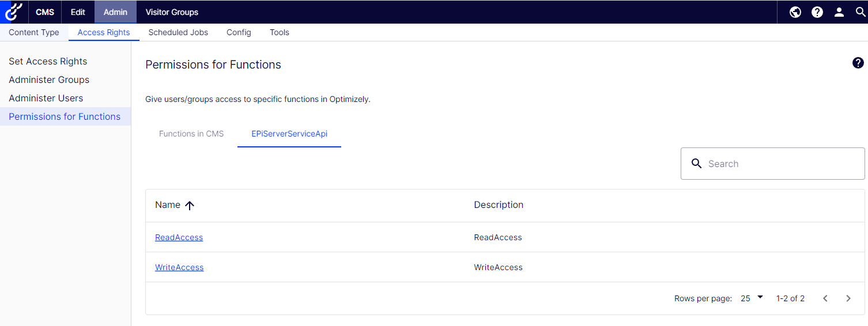The height and width of the screenshot is (326, 868).
Task: Select the EPiServerServiceApi tab
Action: click(x=289, y=134)
